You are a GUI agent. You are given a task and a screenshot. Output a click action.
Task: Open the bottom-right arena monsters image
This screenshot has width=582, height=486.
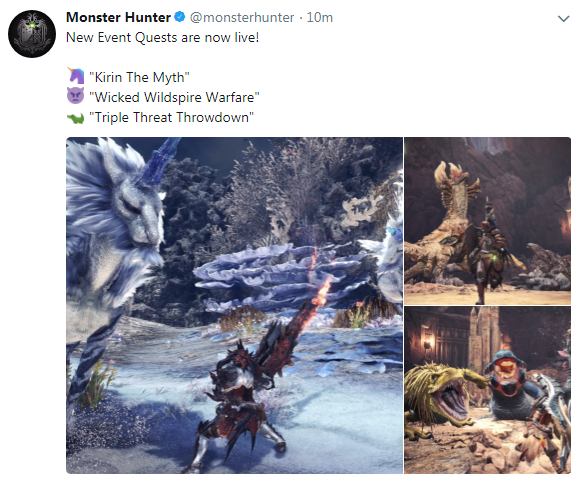[x=487, y=390]
